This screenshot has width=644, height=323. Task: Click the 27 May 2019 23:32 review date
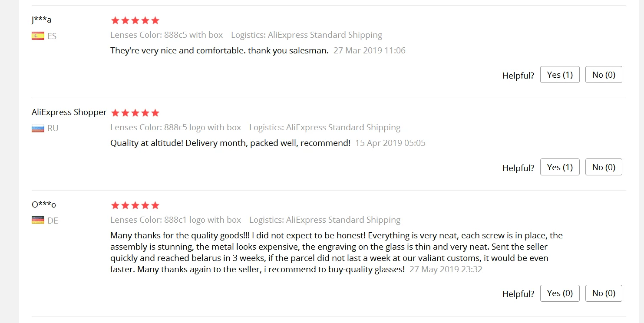point(446,269)
